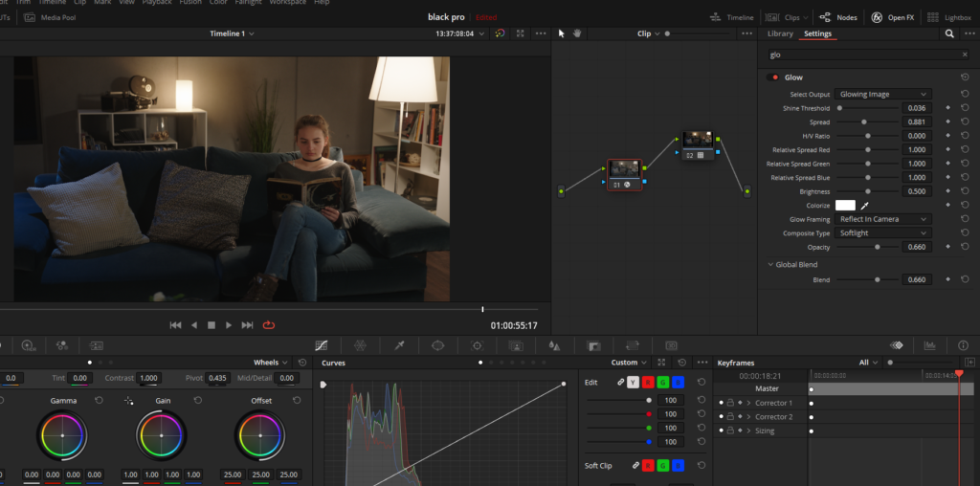Open the 3D stereo palette
The width and height of the screenshot is (980, 486).
click(671, 344)
